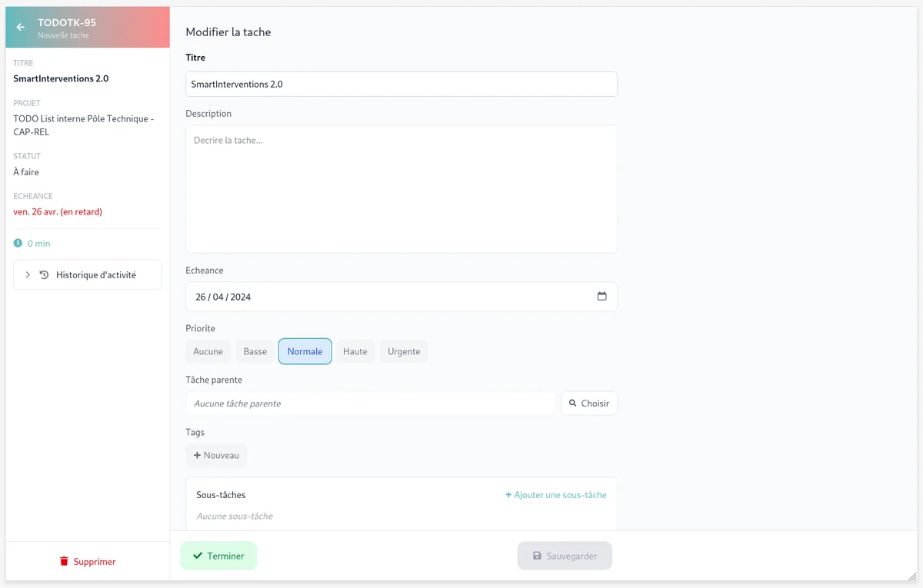Viewport: 923px width, 588px height.
Task: Click the window resize grip at bottom-right corner
Action: pos(911,576)
